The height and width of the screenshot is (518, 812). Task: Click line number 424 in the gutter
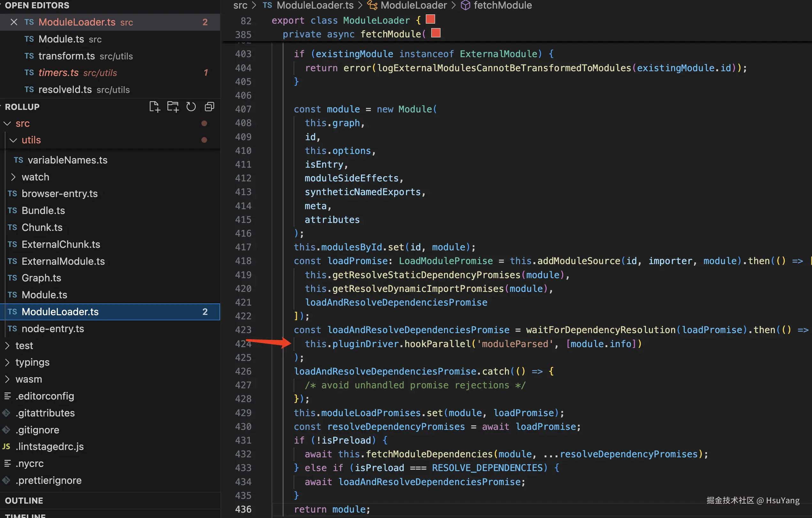[243, 344]
